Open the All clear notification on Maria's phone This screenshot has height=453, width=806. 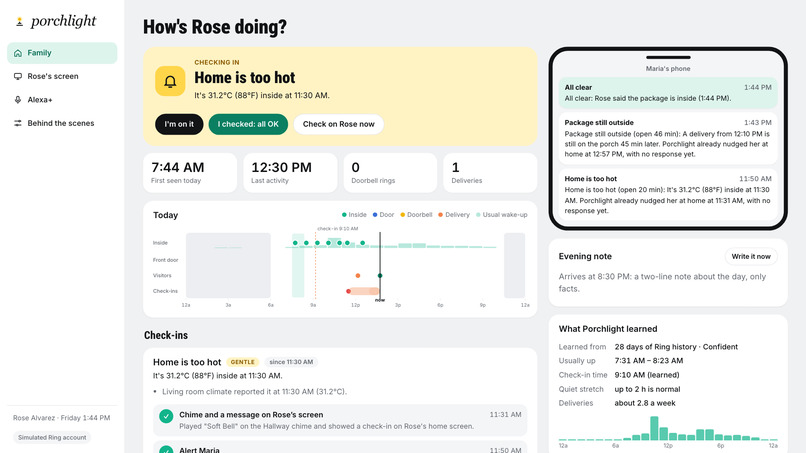coord(668,93)
